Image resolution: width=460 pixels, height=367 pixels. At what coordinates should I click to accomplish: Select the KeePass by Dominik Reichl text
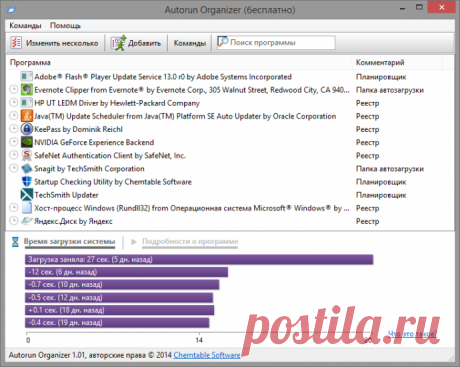tap(78, 129)
